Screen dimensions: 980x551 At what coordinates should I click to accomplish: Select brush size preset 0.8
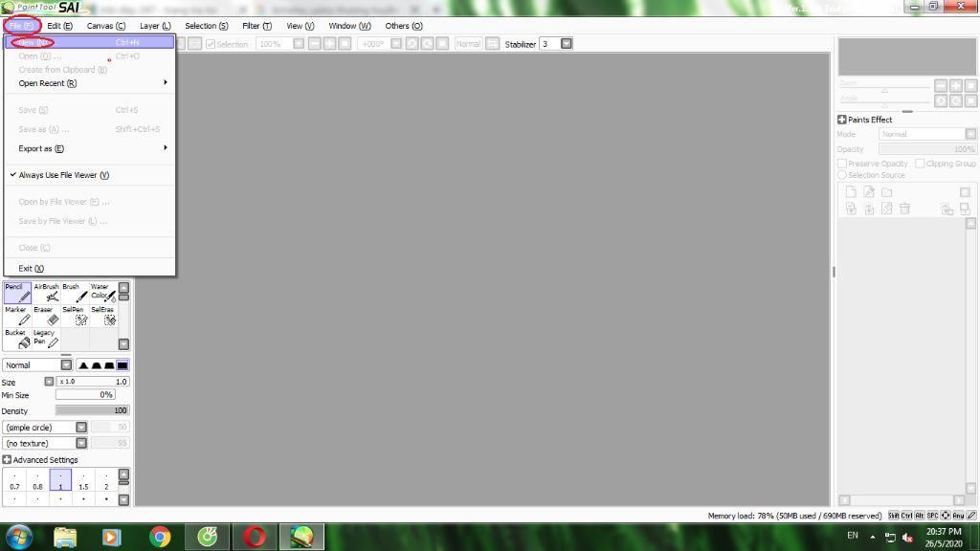point(37,480)
